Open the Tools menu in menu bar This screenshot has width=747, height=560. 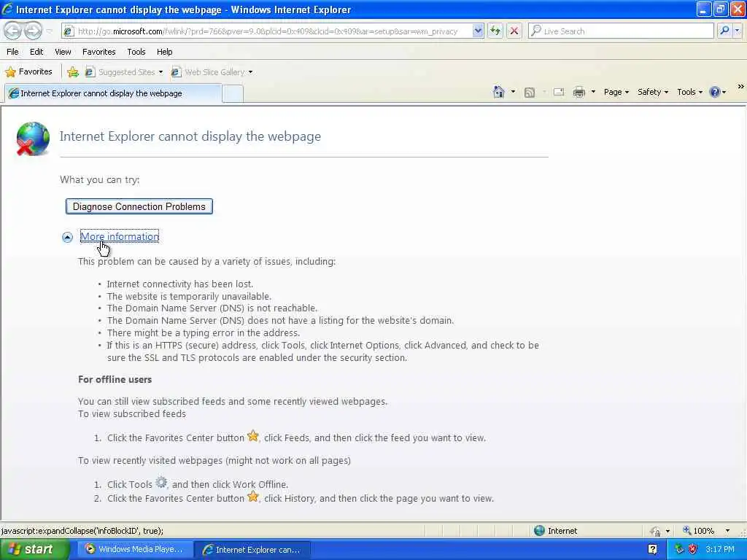(x=136, y=52)
